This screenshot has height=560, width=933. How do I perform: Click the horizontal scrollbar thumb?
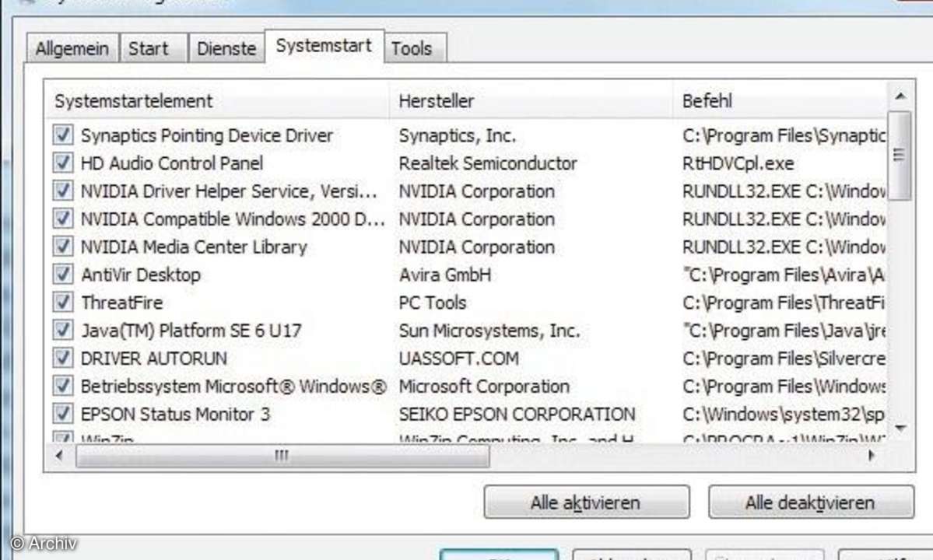coord(282,456)
